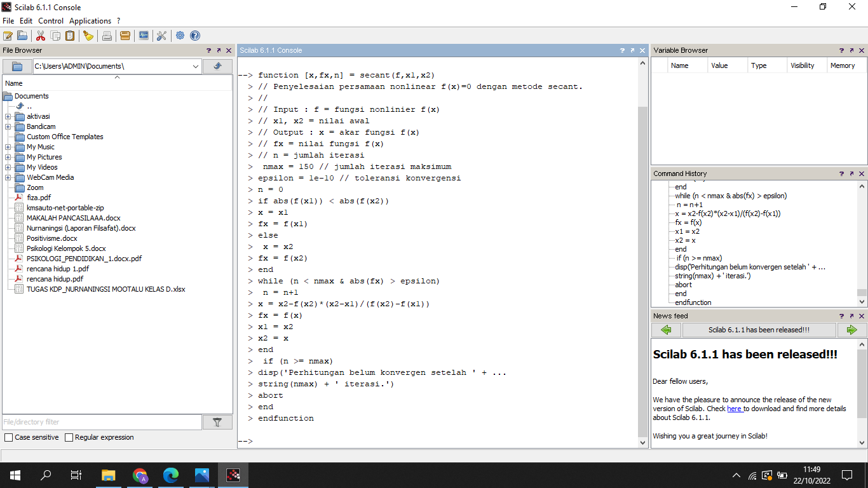This screenshot has width=868, height=488.
Task: Open the directory path dropdown
Action: point(196,66)
